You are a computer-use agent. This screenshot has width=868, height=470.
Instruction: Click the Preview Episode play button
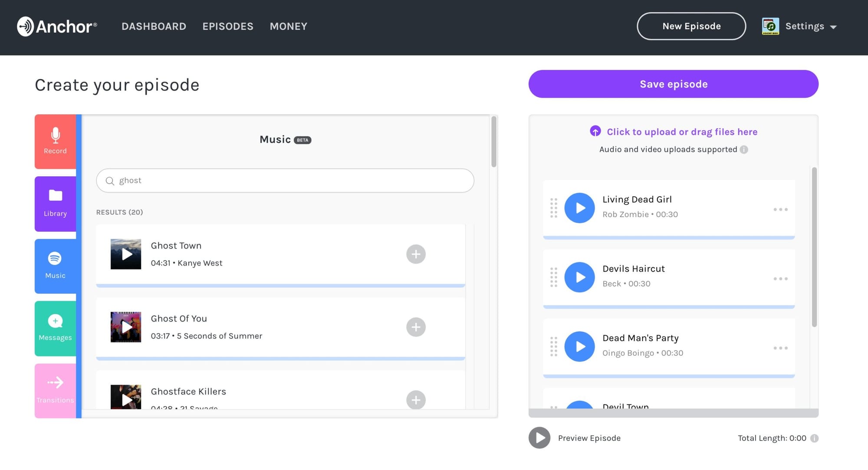539,438
